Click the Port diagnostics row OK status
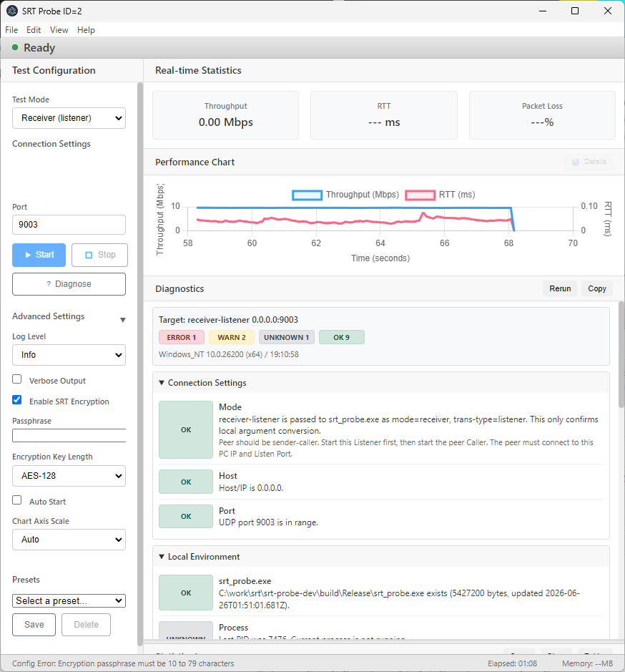The image size is (625, 672). (x=186, y=517)
